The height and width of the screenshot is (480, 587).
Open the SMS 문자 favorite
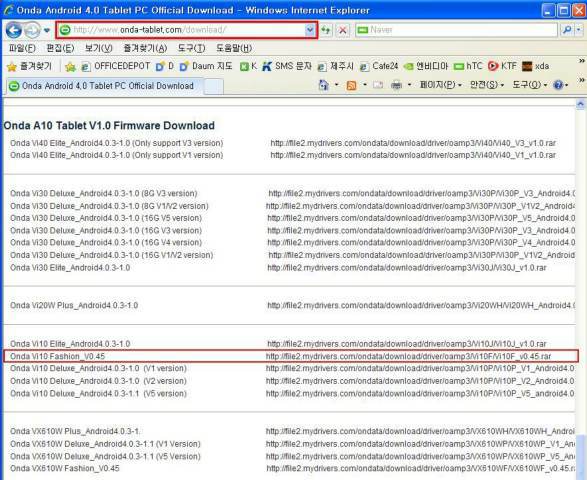tap(287, 66)
